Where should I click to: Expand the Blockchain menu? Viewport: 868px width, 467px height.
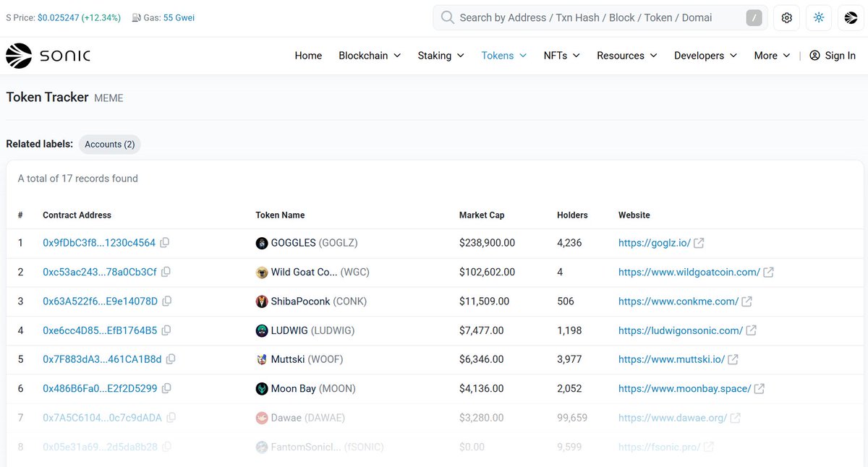(x=370, y=56)
